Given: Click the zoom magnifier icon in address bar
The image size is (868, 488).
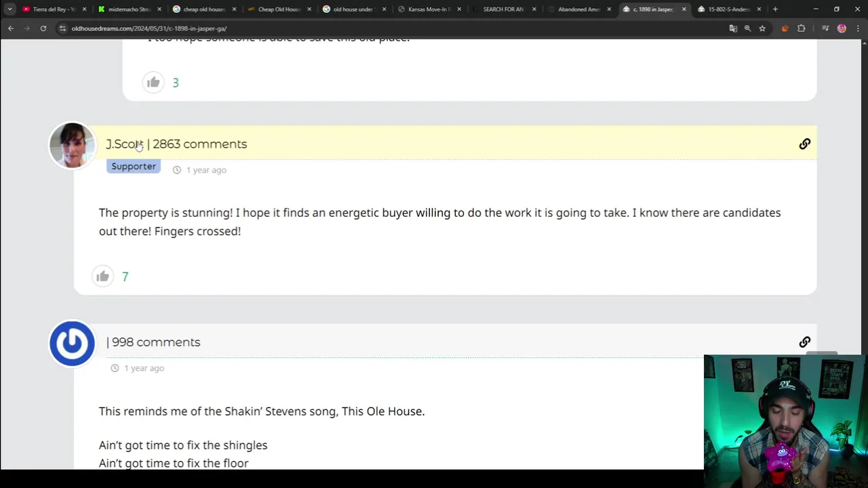Looking at the screenshot, I should [x=747, y=28].
